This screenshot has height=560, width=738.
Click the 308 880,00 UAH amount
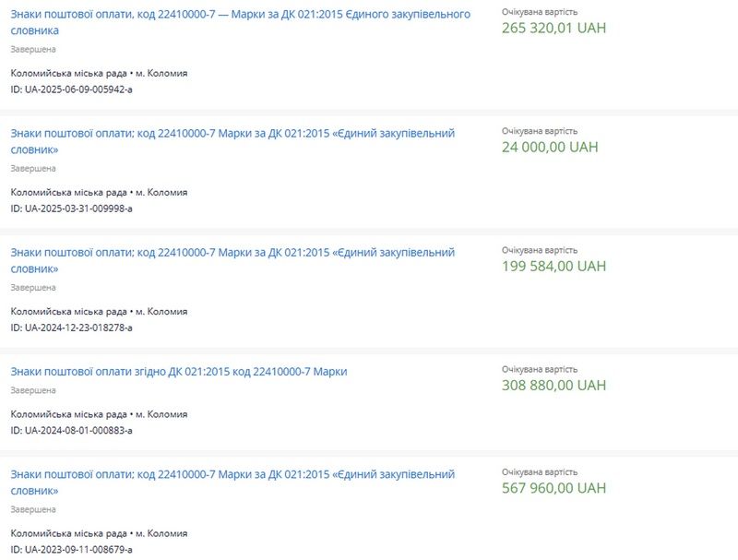[x=553, y=385]
